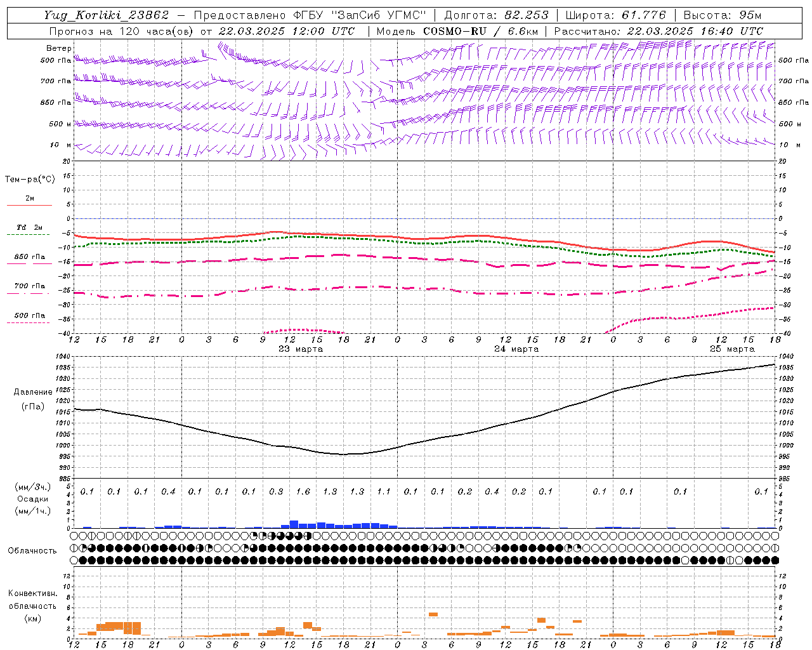This screenshot has height=650, width=812.
Task: Select the Прогноз на 120 часа(ов) text
Action: [122, 31]
